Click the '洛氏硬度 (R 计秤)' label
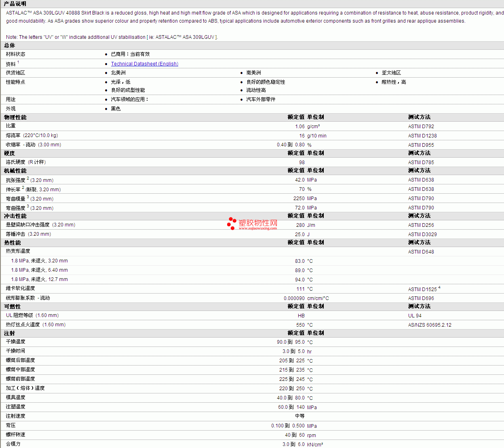The image size is (504, 448). (26, 162)
